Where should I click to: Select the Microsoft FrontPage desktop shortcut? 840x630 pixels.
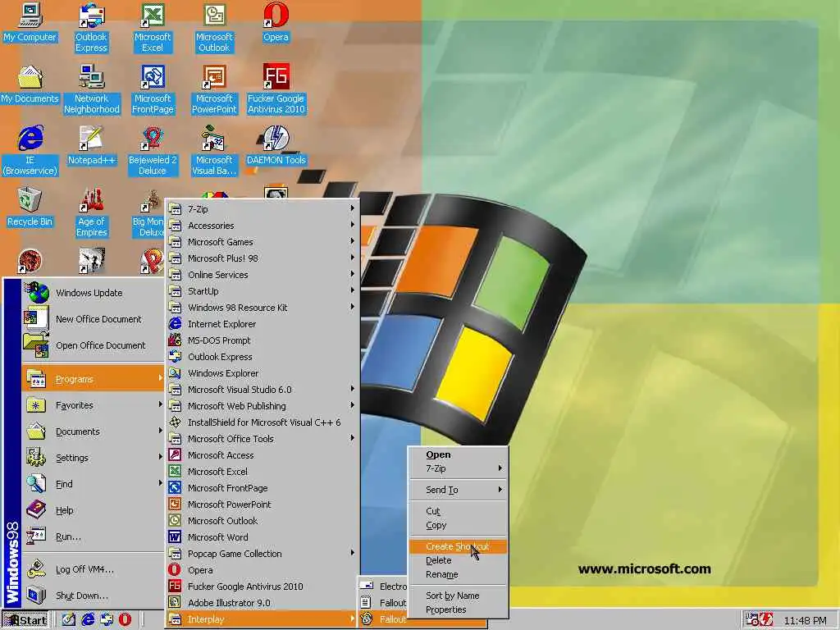pos(153,89)
